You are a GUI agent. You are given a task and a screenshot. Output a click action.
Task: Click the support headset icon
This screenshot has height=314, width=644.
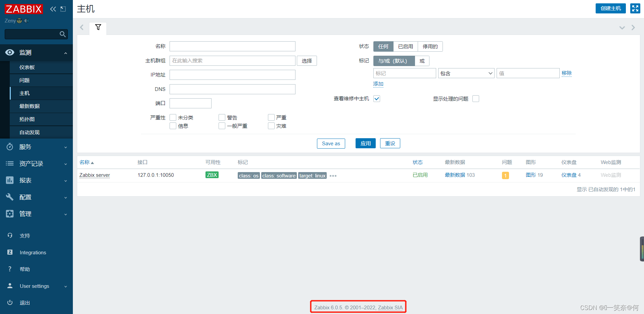10,235
